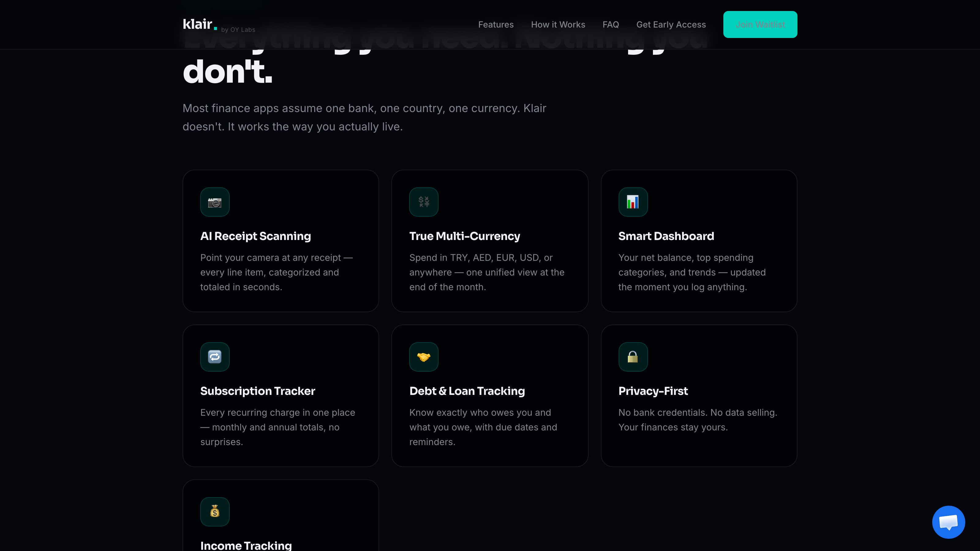Go to How it Works section

(x=558, y=24)
